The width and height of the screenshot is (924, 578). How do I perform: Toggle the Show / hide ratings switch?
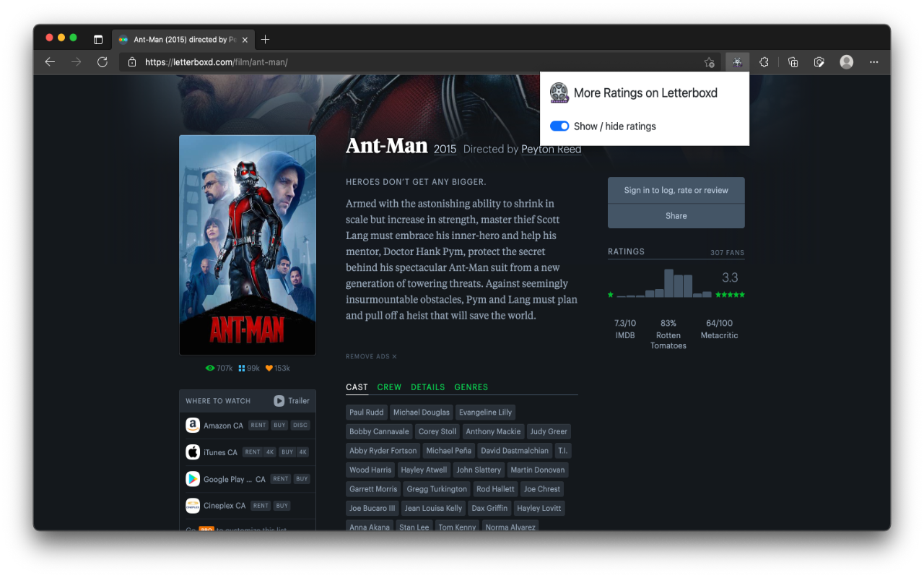(559, 126)
